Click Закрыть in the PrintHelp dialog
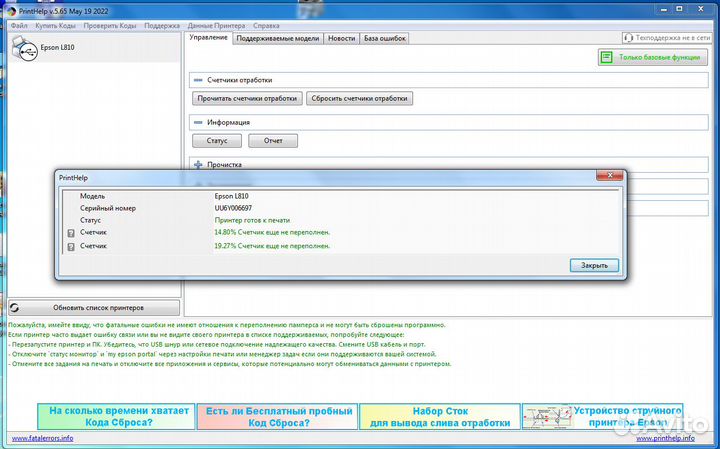The image size is (720, 449). point(594,265)
